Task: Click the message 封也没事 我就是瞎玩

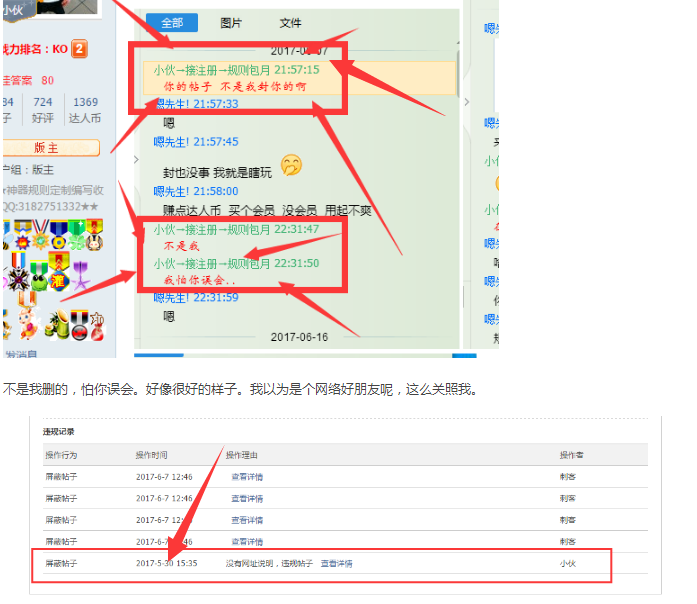Action: (217, 173)
